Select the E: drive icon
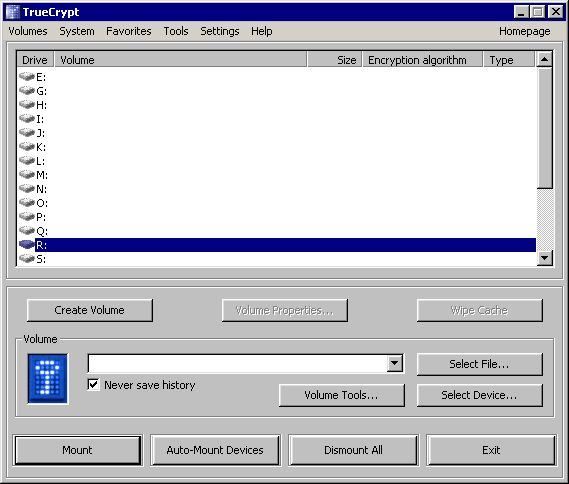 [26, 77]
